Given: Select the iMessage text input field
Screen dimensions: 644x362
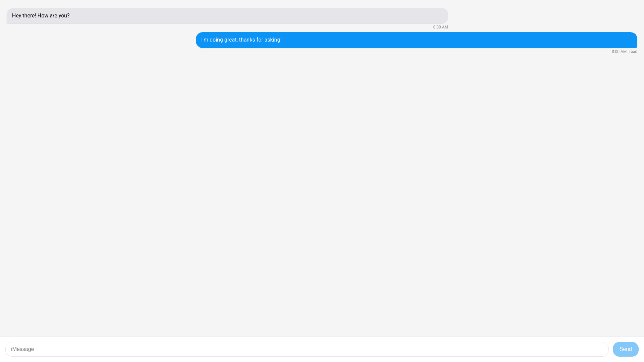Looking at the screenshot, I should [302, 349].
